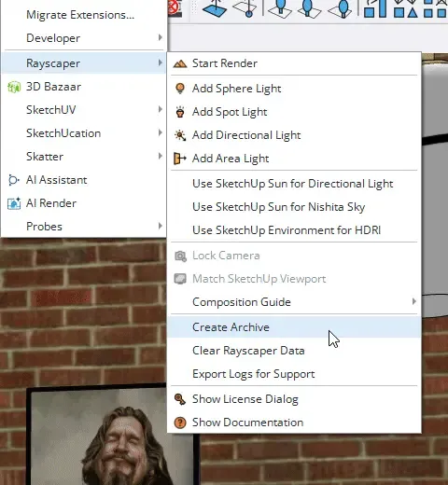Choose Add Sphere Light
The image size is (448, 485).
pos(294,89)
